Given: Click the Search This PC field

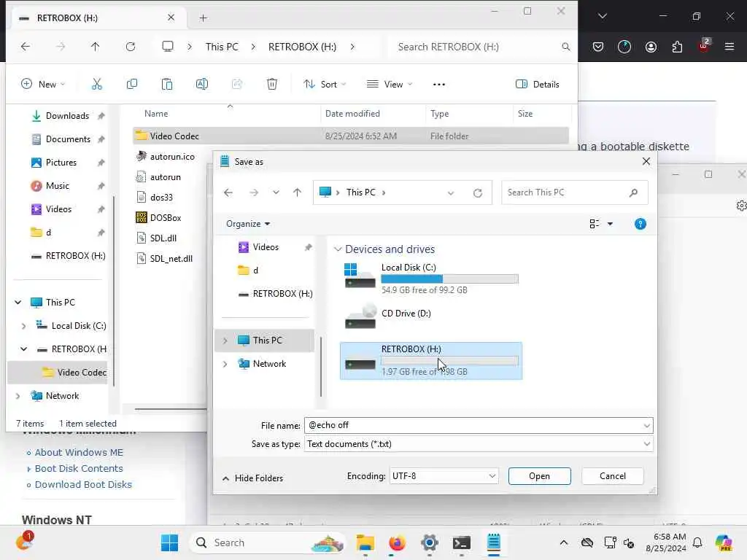Looking at the screenshot, I should [575, 192].
